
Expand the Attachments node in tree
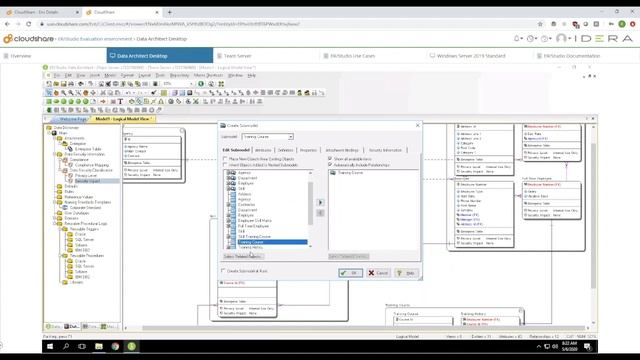coord(55,138)
